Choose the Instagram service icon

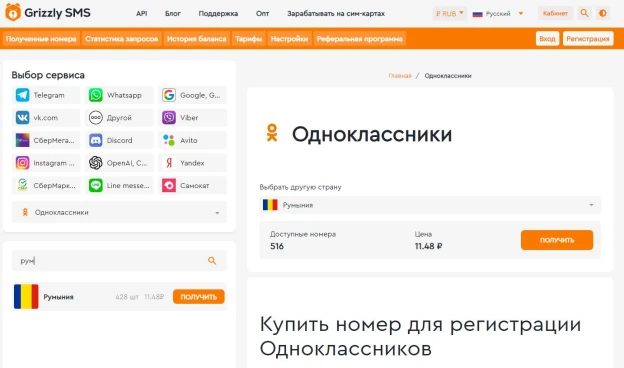(x=22, y=163)
